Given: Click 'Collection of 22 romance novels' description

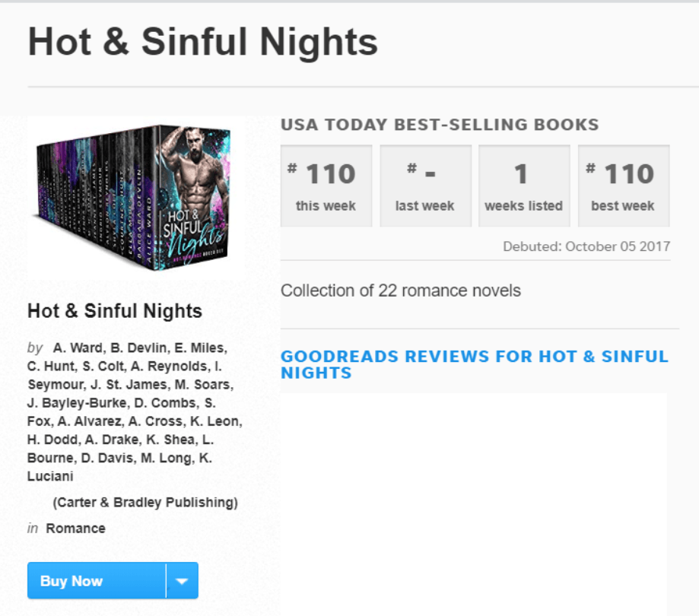Looking at the screenshot, I should click(x=401, y=291).
